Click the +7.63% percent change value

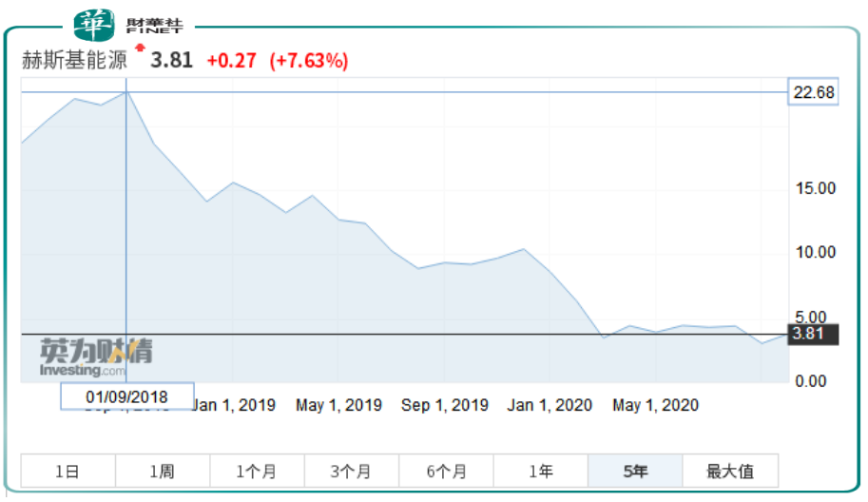coord(309,61)
